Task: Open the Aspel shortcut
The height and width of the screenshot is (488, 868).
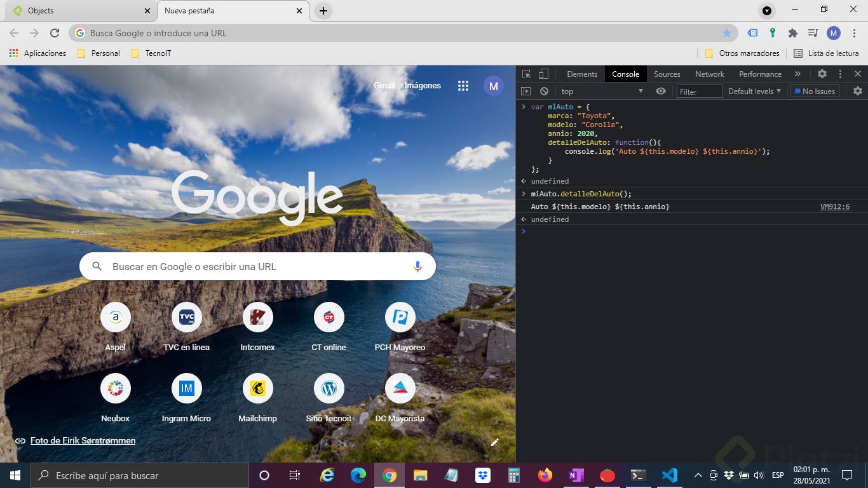Action: point(116,327)
